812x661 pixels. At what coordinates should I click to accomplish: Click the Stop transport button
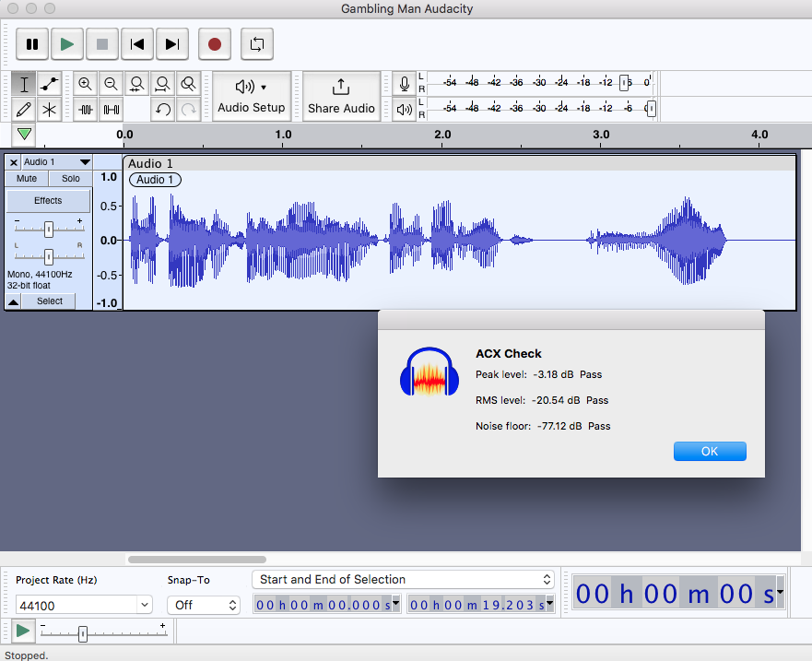pyautogui.click(x=102, y=44)
